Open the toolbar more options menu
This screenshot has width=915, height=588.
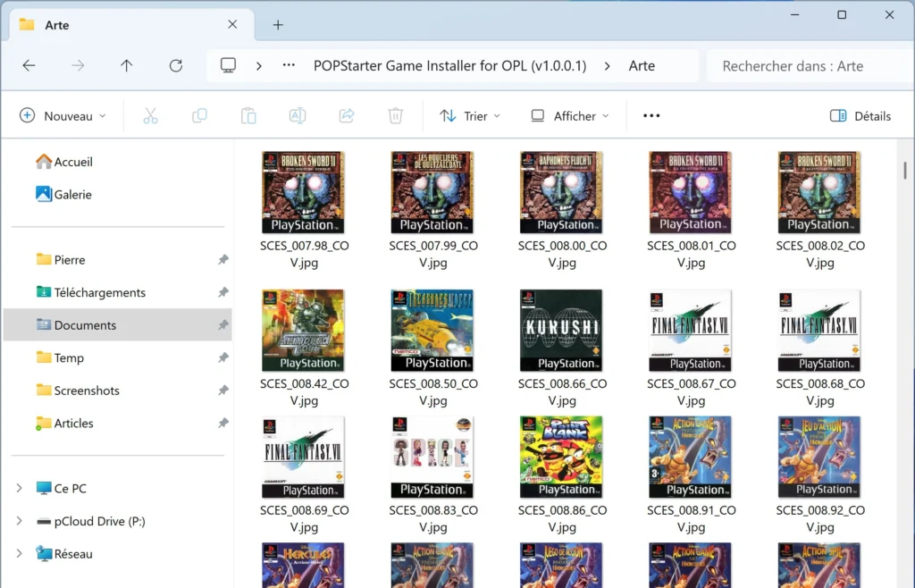point(651,115)
